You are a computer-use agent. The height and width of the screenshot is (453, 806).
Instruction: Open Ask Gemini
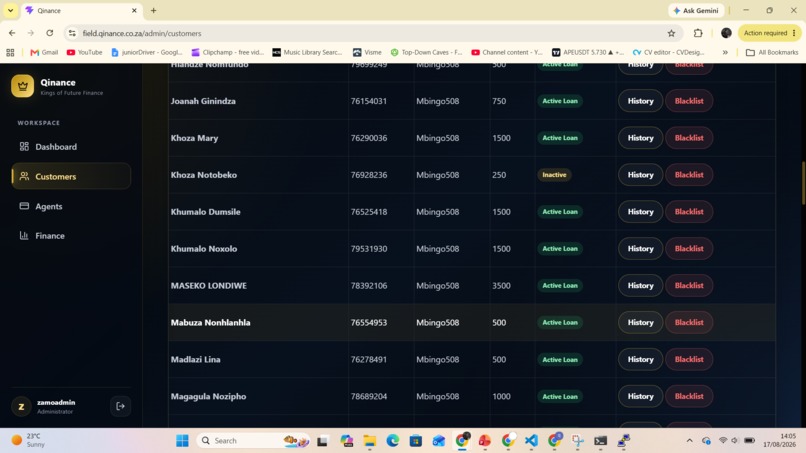(696, 10)
